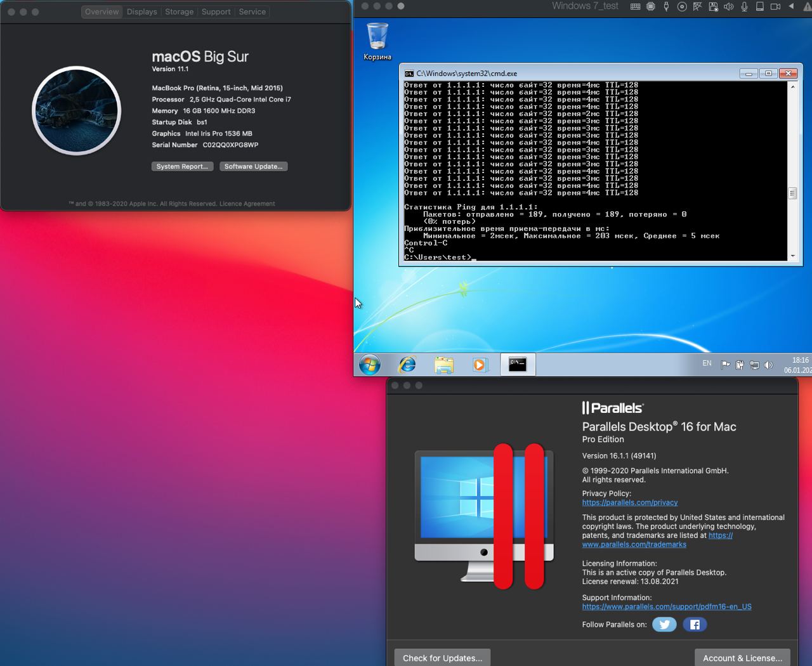Click the Version 16.1.1 (49141) text
812x666 pixels.
tap(619, 456)
